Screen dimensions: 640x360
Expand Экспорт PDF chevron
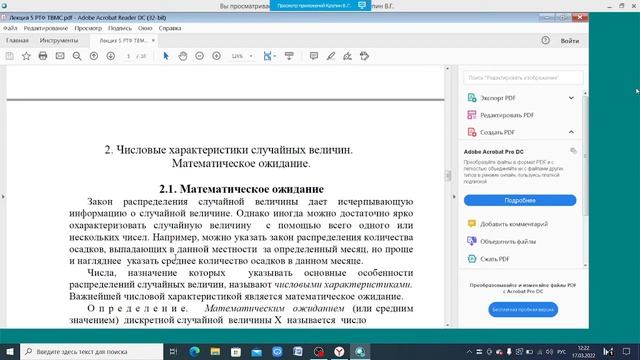[571, 98]
